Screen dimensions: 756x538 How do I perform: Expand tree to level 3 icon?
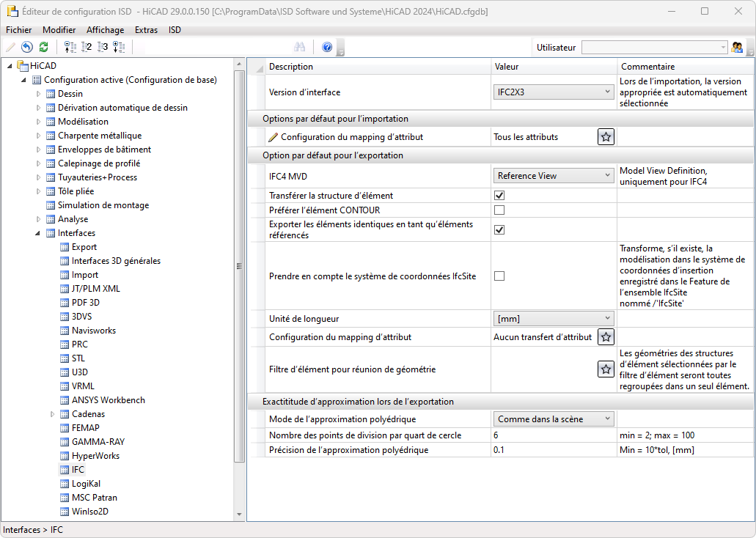click(x=103, y=48)
